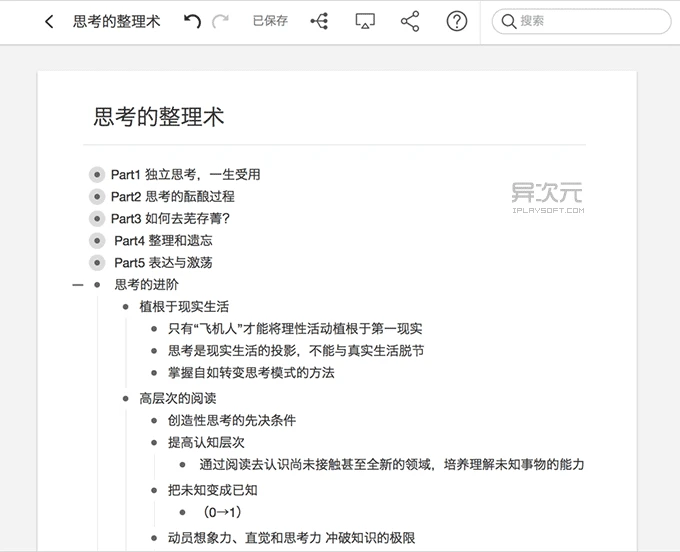Screen dimensions: 680x552
Task: Expand the Part1 独立思考 bullet
Action: (x=97, y=174)
